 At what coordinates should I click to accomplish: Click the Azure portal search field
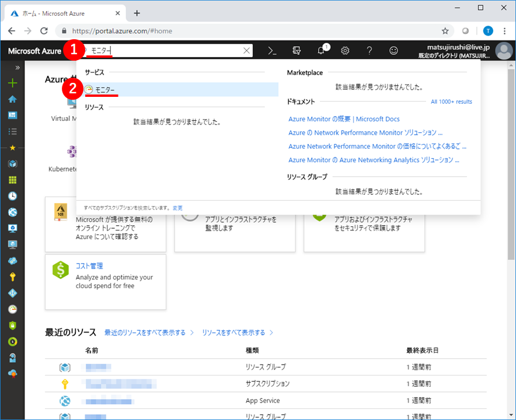click(x=165, y=51)
